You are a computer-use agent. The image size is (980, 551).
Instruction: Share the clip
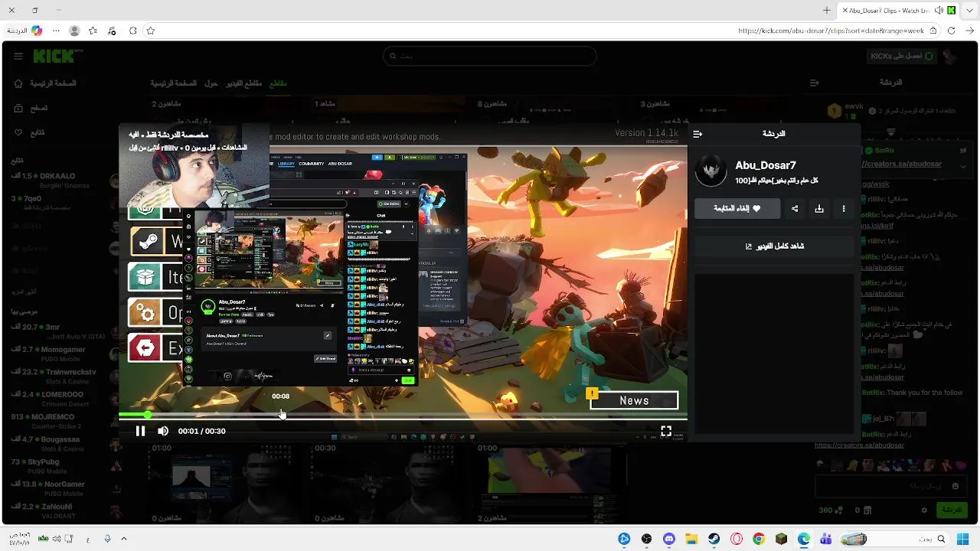coord(795,208)
